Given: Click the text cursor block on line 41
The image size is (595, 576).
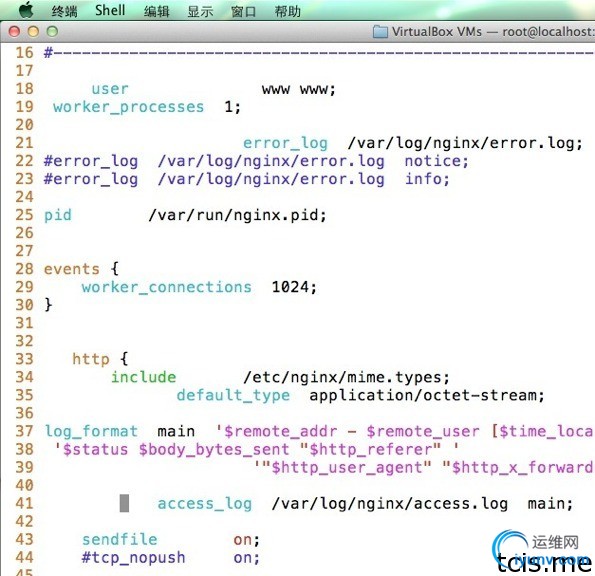Looking at the screenshot, I should (124, 503).
